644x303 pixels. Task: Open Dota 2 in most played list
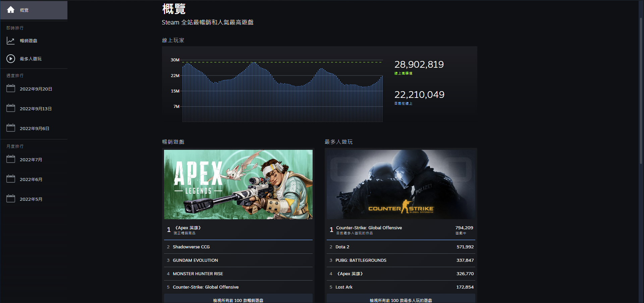pos(401,247)
